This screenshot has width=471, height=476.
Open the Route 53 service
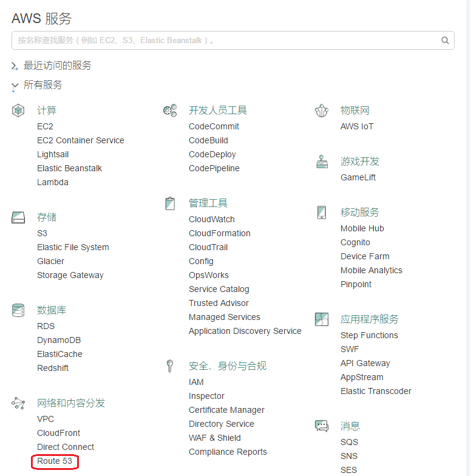coord(55,461)
